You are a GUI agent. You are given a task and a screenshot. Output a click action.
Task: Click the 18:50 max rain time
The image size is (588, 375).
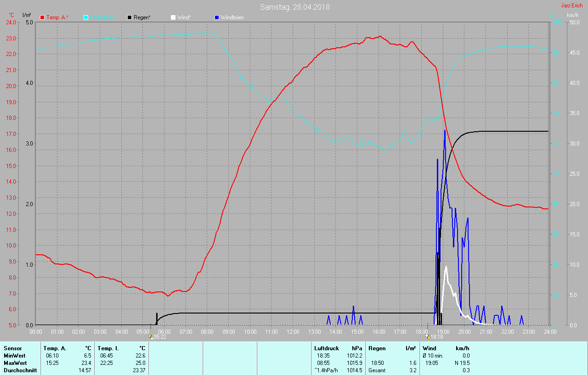378,363
